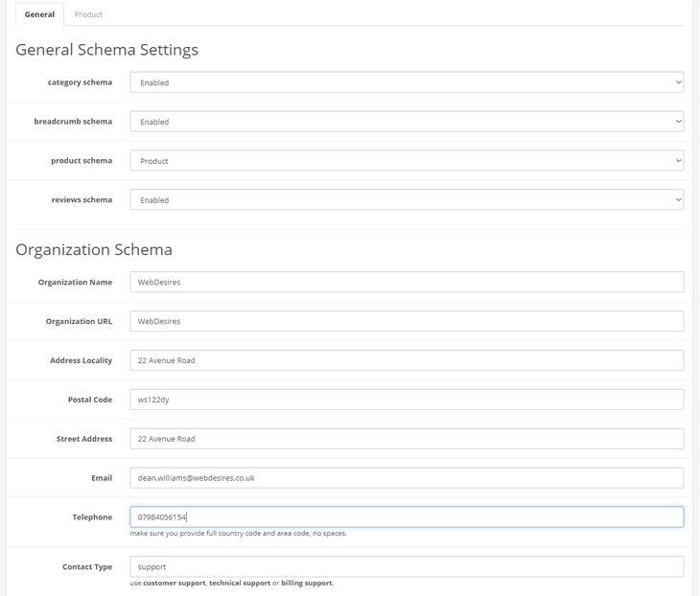Click the "Postal Code" field label
This screenshot has height=596, width=700.
[89, 400]
